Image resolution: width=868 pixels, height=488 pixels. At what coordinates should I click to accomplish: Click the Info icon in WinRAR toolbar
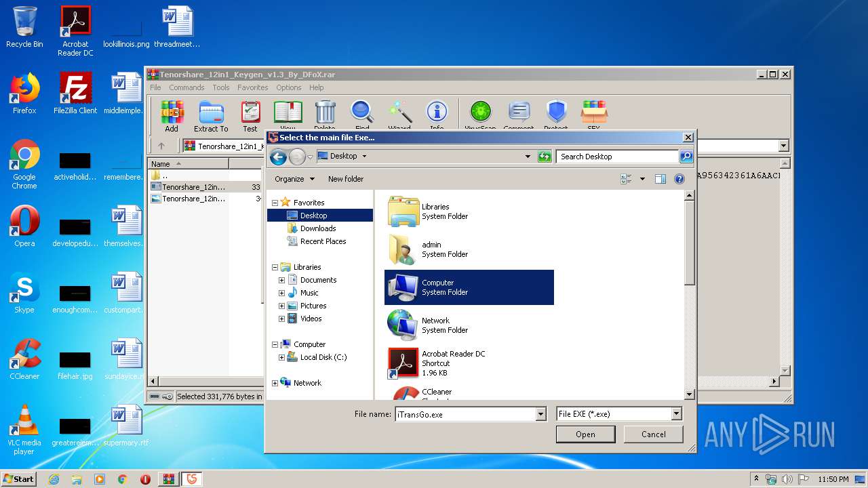(437, 116)
